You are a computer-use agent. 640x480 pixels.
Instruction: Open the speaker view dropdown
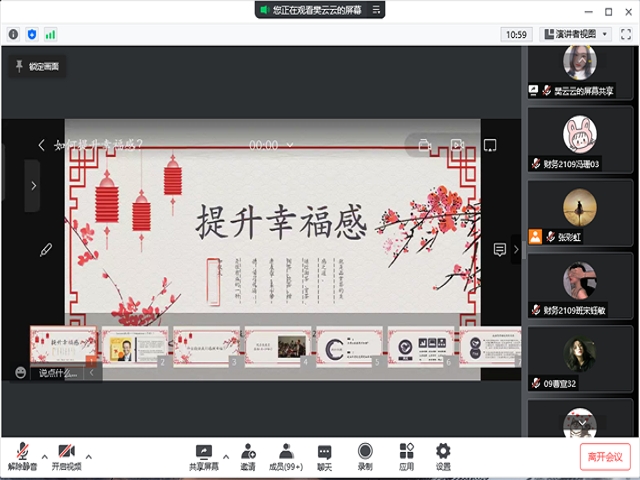pos(576,34)
